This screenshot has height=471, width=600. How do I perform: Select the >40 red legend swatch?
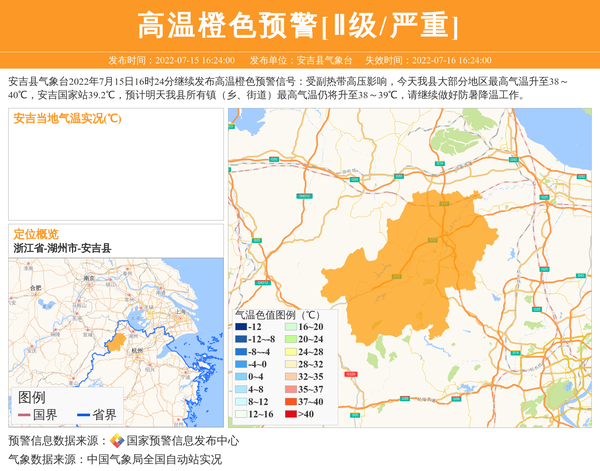tap(290, 414)
